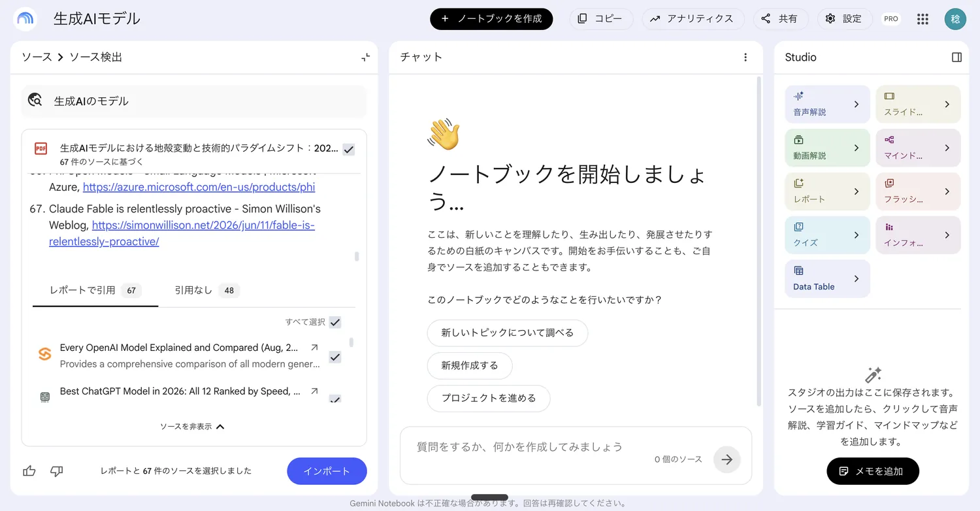Collapse sources with ソースを非表示

[x=193, y=427]
